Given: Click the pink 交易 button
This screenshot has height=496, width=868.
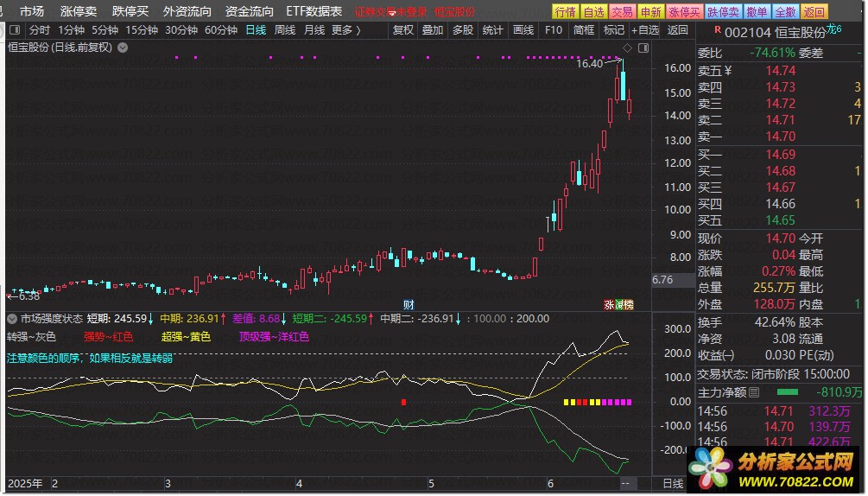Looking at the screenshot, I should click(x=622, y=11).
